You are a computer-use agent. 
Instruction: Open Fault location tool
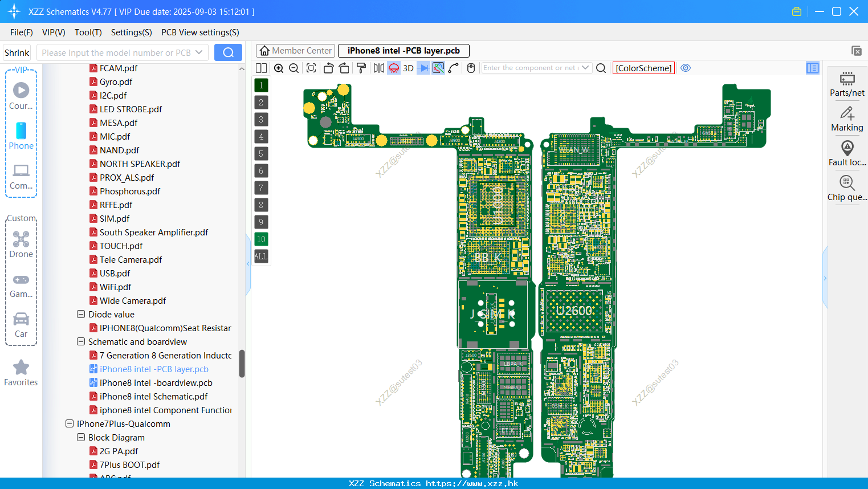tap(847, 154)
